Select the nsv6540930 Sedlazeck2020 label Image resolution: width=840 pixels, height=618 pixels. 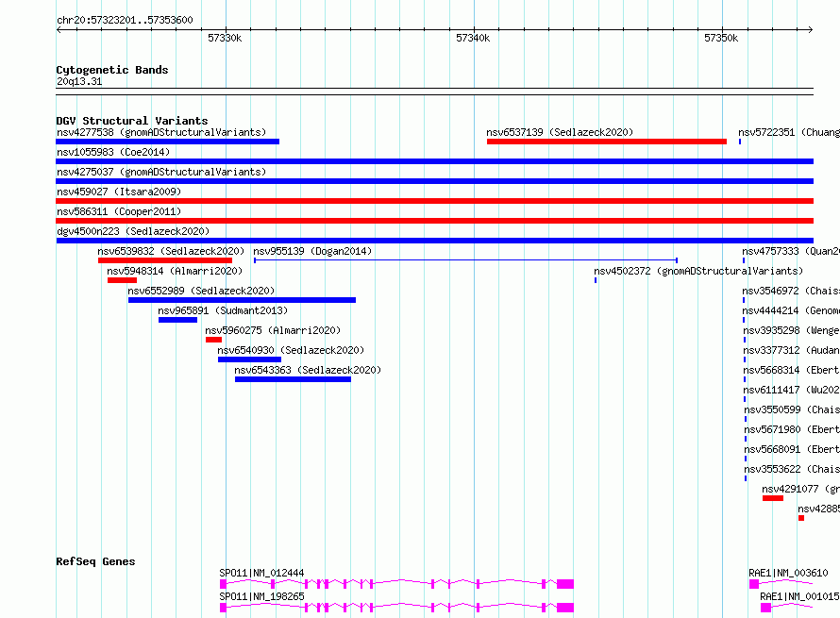click(291, 350)
